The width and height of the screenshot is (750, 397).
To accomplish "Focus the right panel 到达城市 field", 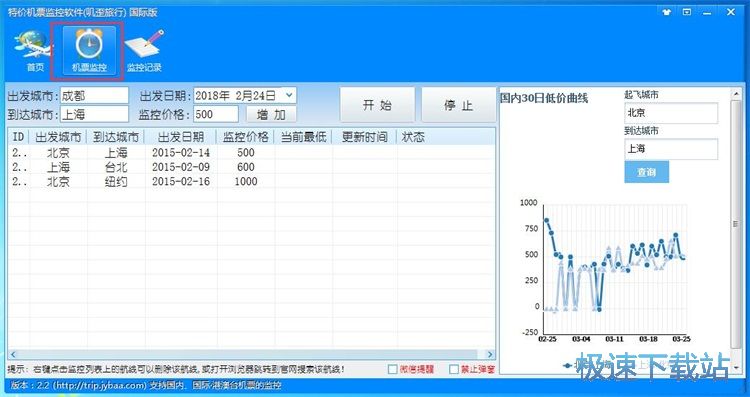I will pyautogui.click(x=671, y=149).
